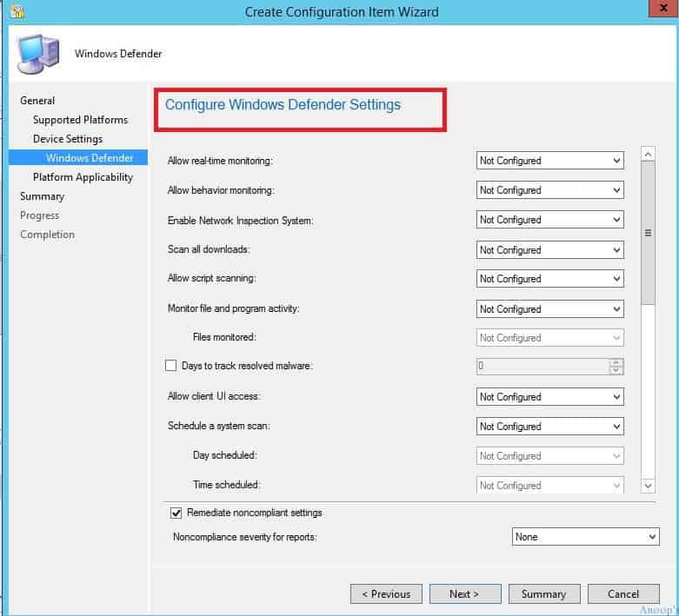679x616 pixels.
Task: Open Allow client UI access dropdown
Action: coord(550,397)
